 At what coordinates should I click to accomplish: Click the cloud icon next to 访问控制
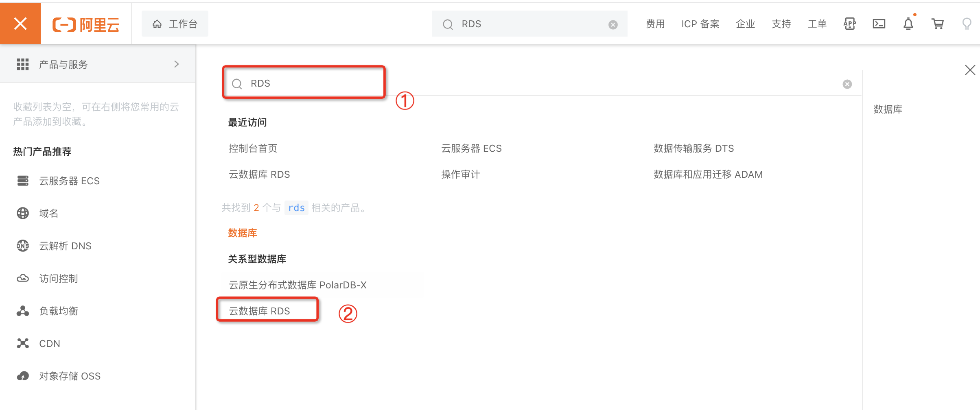click(x=23, y=278)
